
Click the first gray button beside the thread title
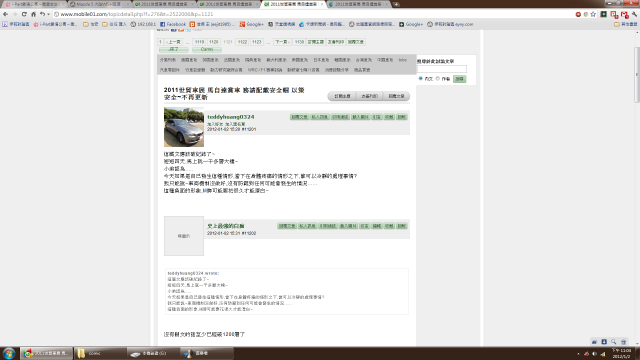pos(342,96)
